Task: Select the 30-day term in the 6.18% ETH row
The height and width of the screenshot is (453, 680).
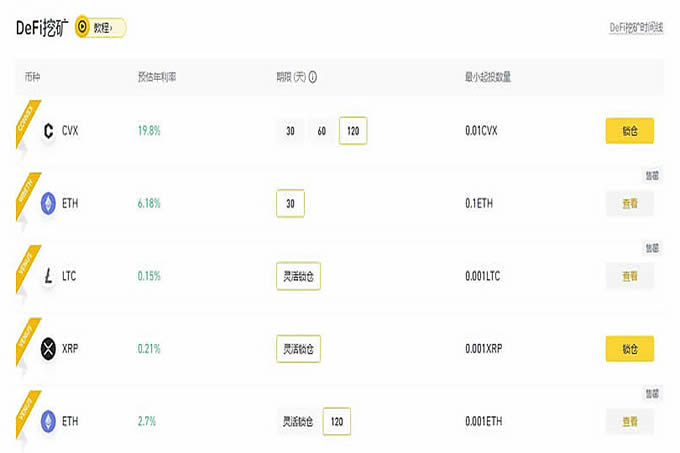Action: click(290, 203)
